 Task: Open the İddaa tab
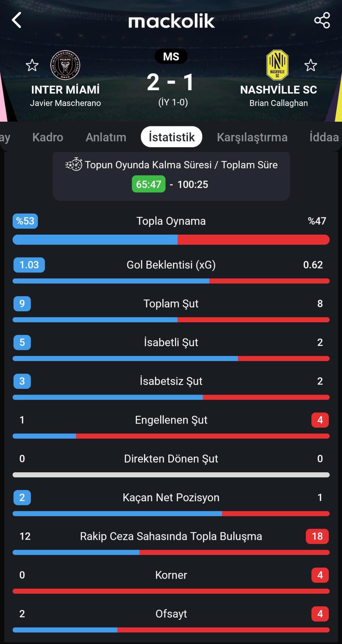click(324, 137)
